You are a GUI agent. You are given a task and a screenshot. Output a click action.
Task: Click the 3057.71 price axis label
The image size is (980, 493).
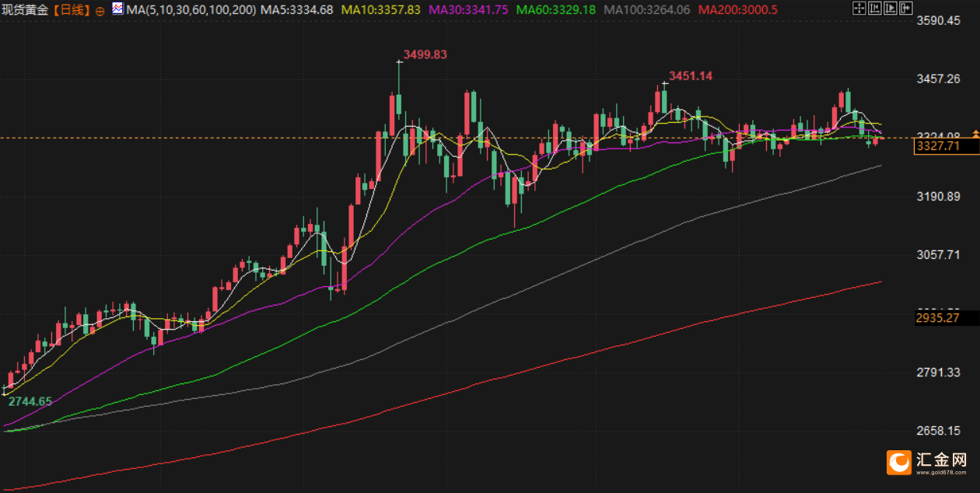pyautogui.click(x=938, y=255)
